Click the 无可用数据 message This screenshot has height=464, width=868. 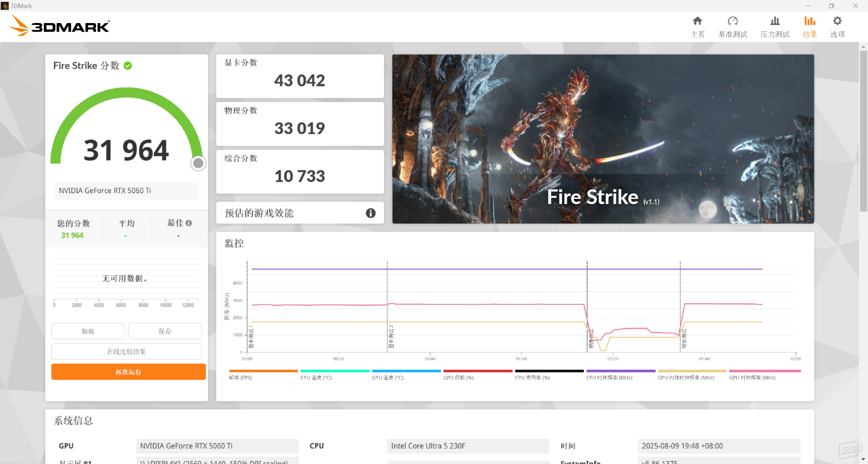[x=125, y=279]
